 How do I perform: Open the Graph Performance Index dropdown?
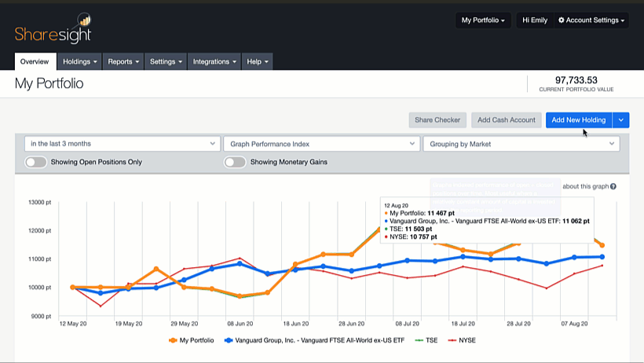coord(322,144)
